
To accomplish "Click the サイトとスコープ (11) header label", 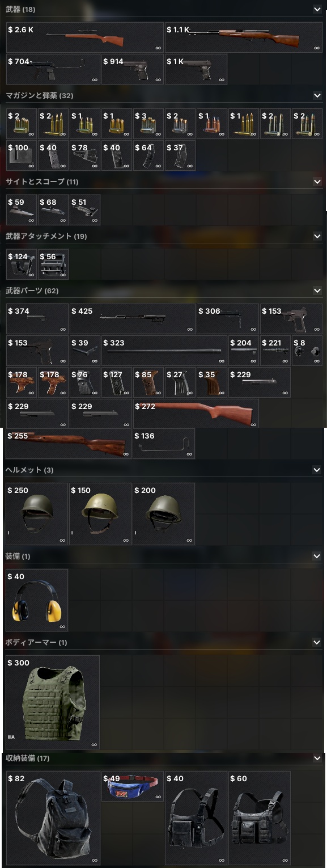I will tap(42, 182).
